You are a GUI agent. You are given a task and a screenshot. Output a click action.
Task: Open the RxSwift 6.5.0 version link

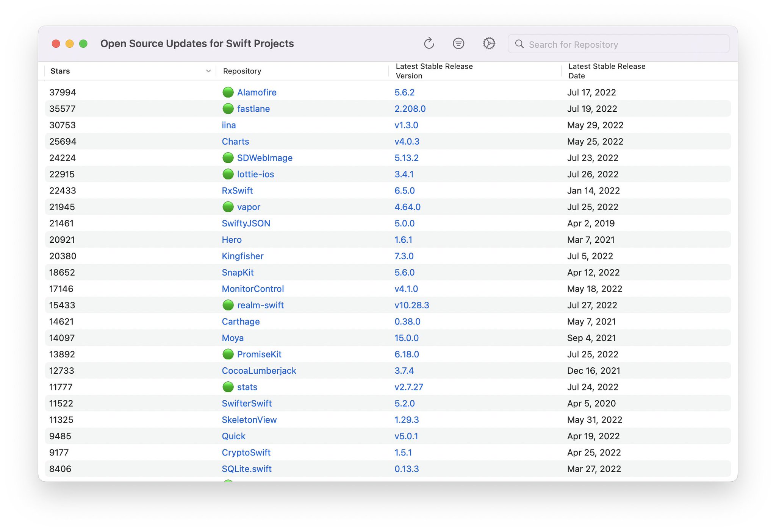point(404,190)
